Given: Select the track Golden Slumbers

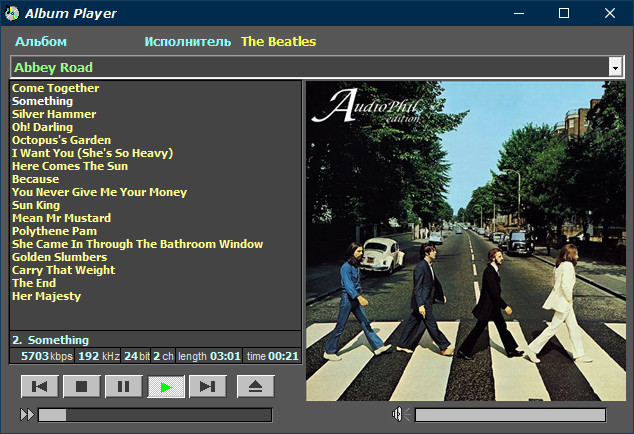Looking at the screenshot, I should (x=59, y=257).
